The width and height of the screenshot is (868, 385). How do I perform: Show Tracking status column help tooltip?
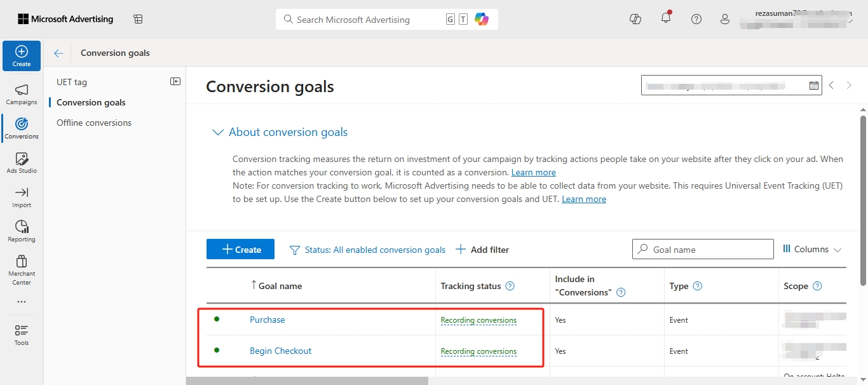pyautogui.click(x=510, y=286)
